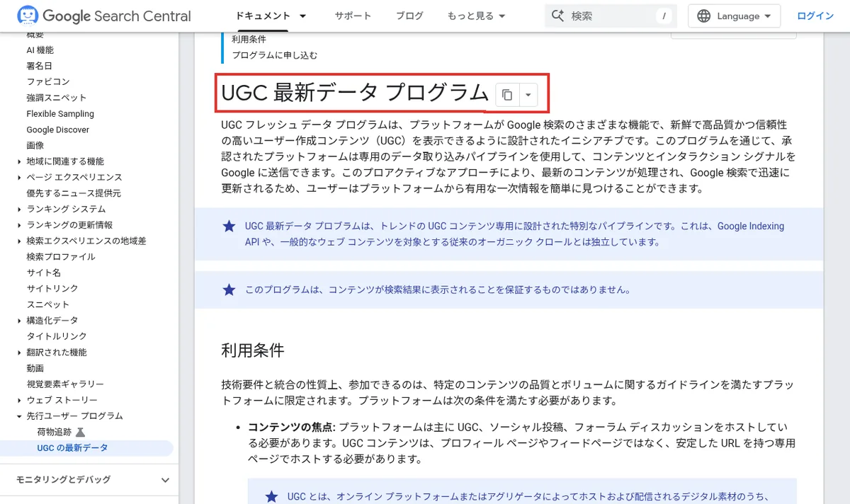This screenshot has height=504, width=850.
Task: Switch to the ブログ tab
Action: [409, 16]
